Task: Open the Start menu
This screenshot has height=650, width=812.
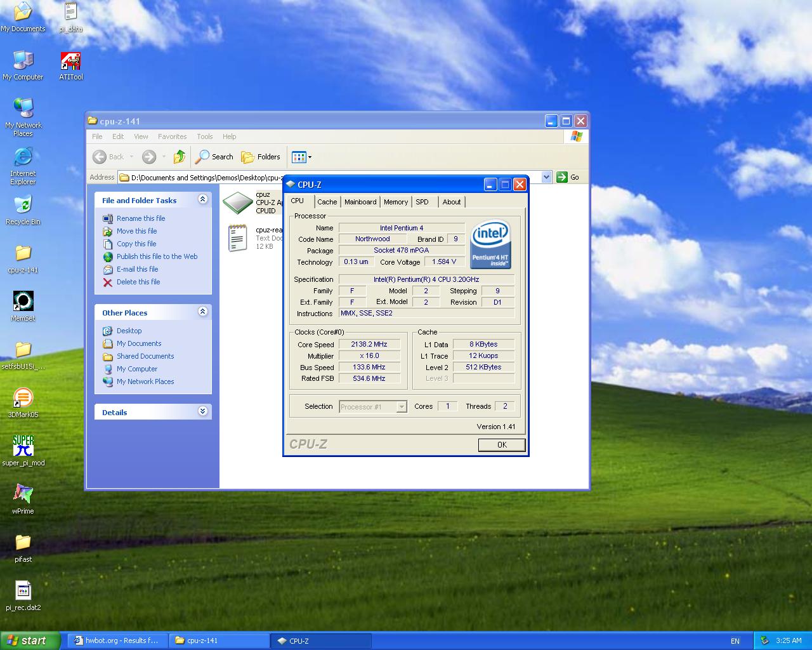Action: 30,640
